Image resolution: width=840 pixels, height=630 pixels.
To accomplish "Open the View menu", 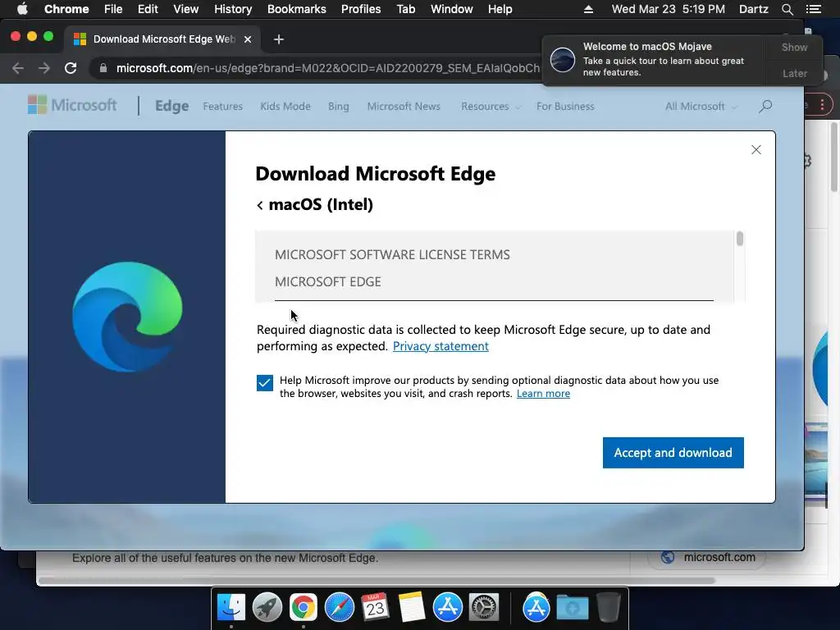I will pyautogui.click(x=186, y=9).
